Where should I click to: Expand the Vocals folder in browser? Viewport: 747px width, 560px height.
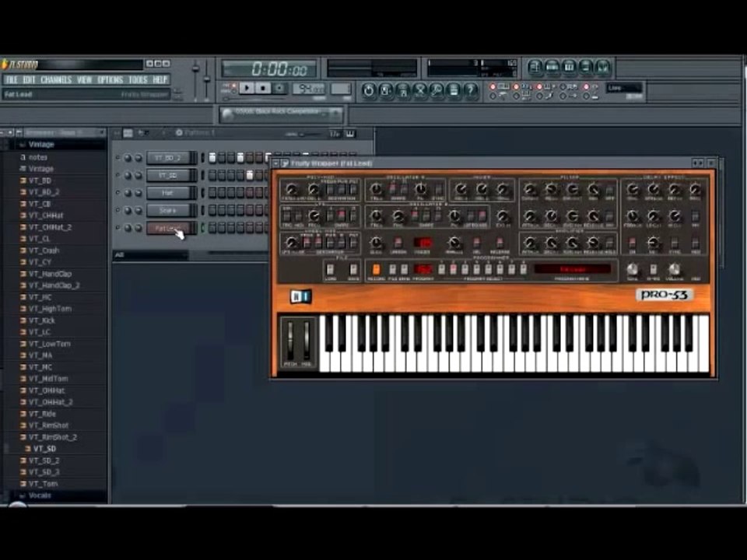click(x=23, y=495)
